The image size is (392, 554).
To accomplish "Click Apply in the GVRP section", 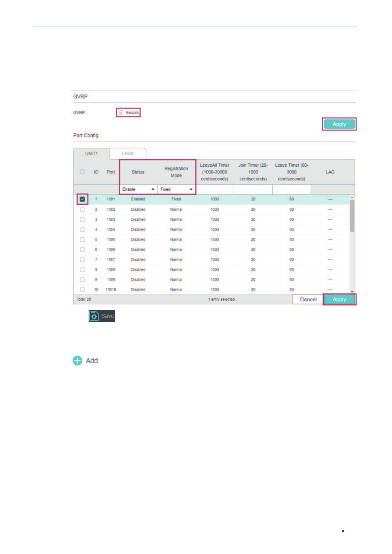I will [x=339, y=124].
